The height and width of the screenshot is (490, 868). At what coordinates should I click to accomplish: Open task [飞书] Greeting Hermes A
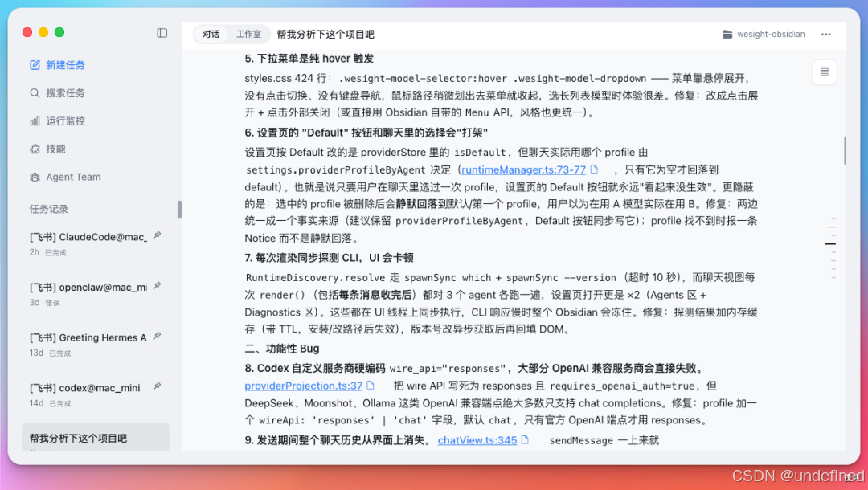pyautogui.click(x=88, y=338)
